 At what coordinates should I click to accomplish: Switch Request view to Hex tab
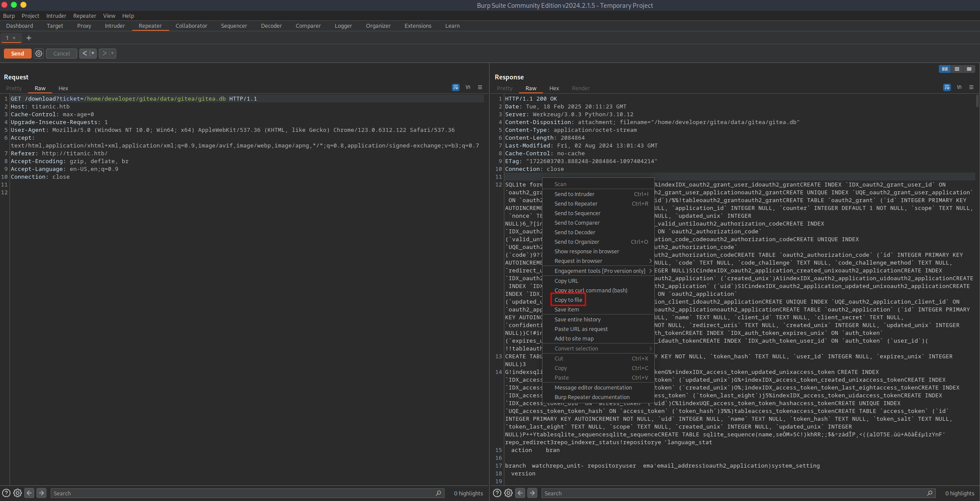tap(63, 88)
